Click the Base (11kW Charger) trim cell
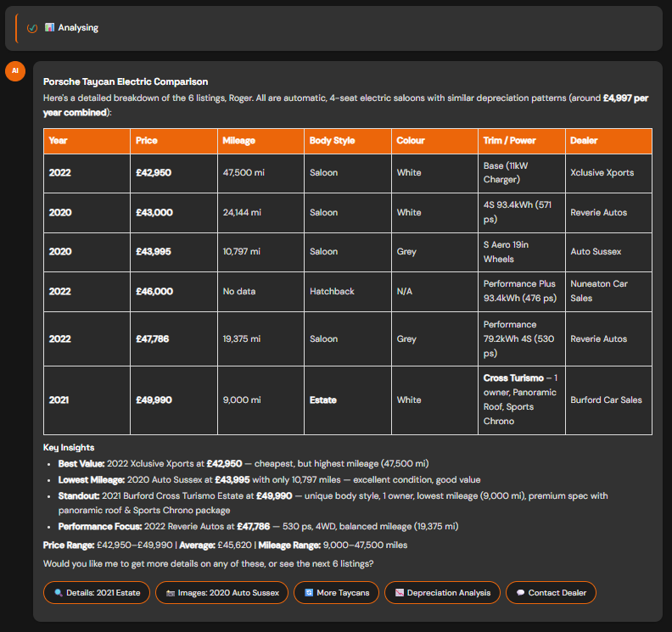The height and width of the screenshot is (632, 672). click(x=522, y=173)
